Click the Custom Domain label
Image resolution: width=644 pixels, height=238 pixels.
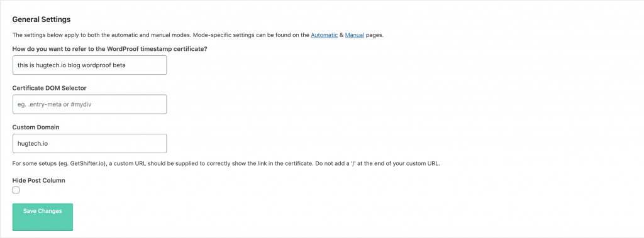coord(36,127)
